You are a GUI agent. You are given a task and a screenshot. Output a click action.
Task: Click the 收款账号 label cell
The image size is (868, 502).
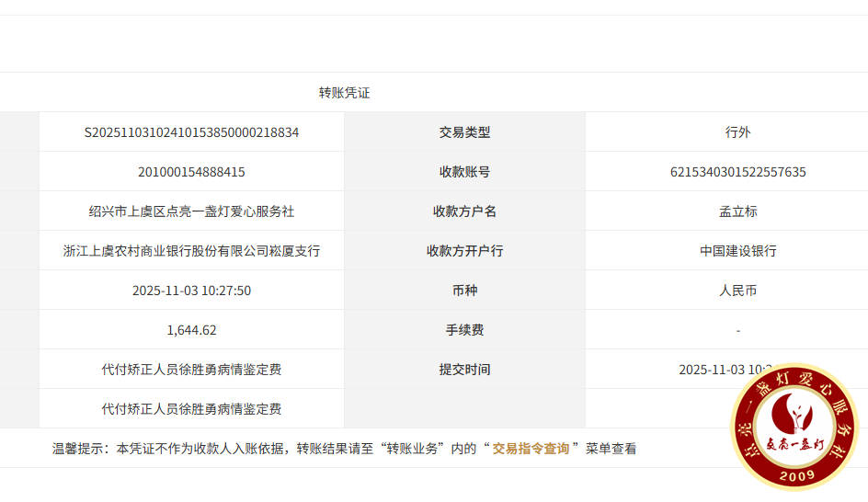(x=464, y=172)
